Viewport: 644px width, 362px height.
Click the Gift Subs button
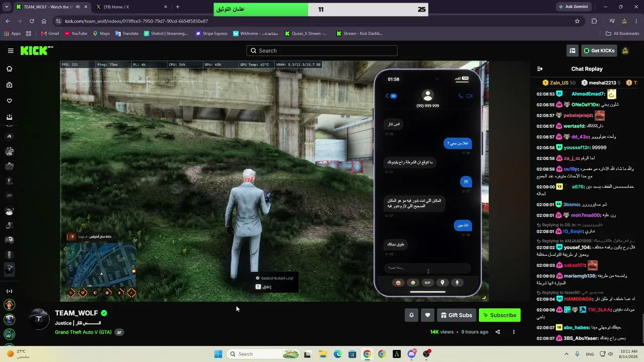[456, 315]
